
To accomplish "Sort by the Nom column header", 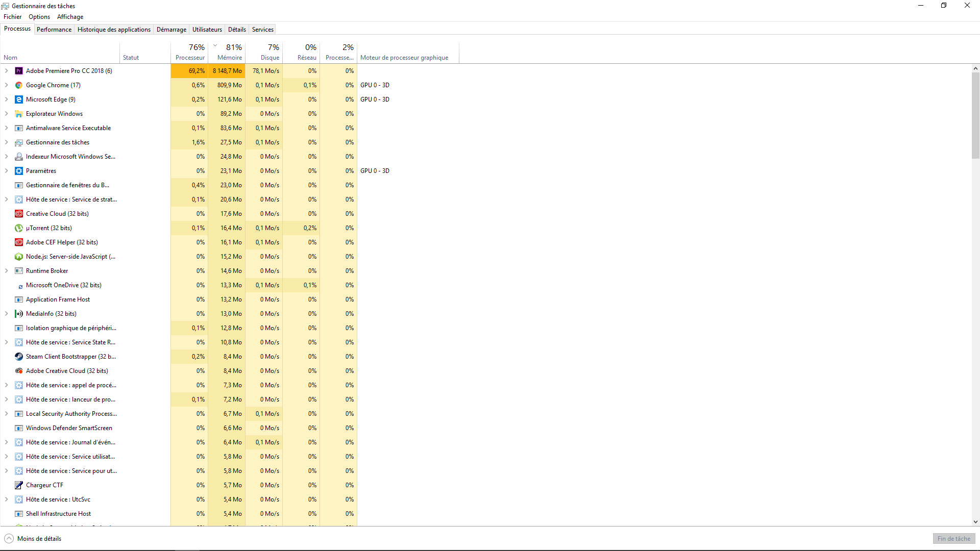I will point(60,53).
